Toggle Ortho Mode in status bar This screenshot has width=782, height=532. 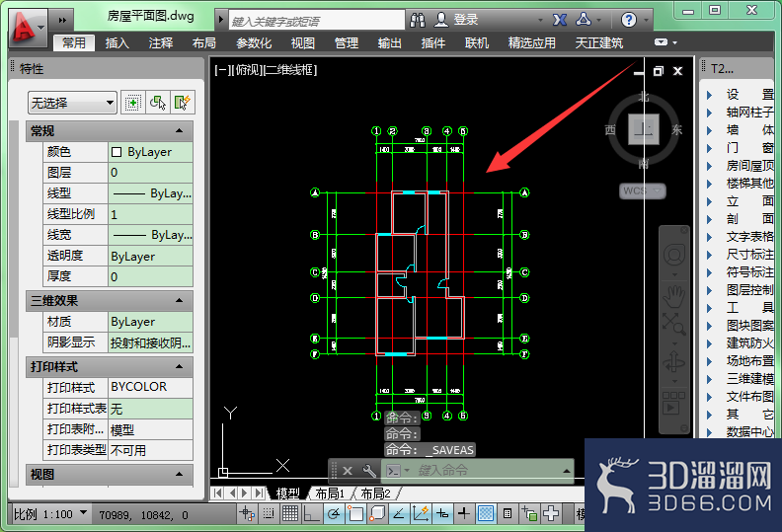click(312, 513)
